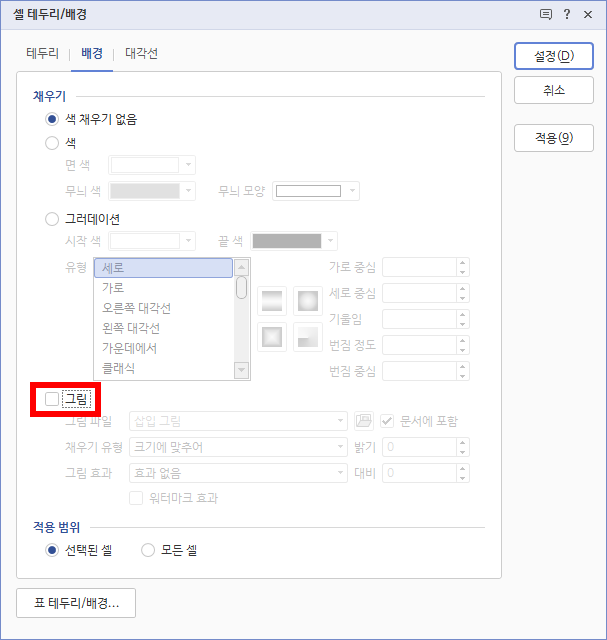Viewport: 607px width, 640px height.
Task: Click the help question mark icon
Action: coord(567,14)
